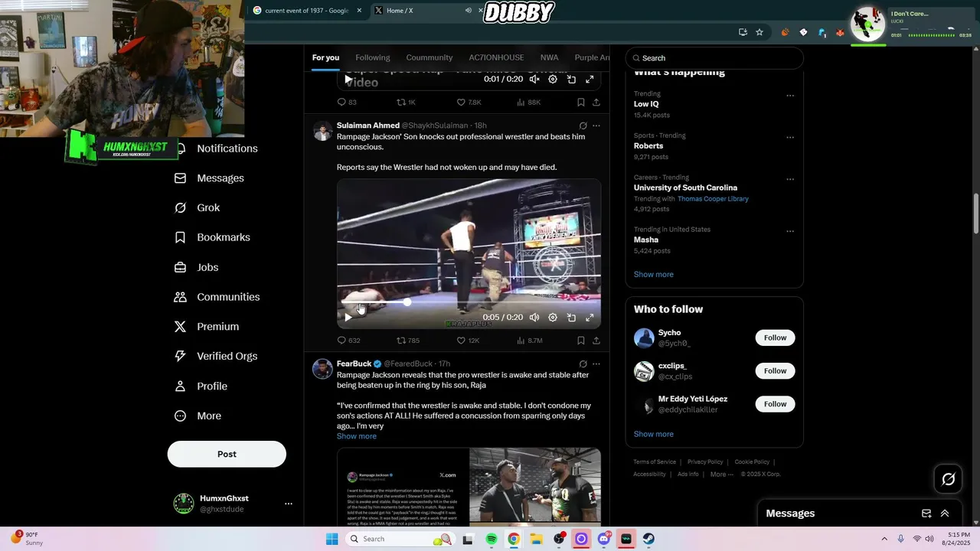
Task: Compose new message in Messages drawer
Action: pos(926,514)
